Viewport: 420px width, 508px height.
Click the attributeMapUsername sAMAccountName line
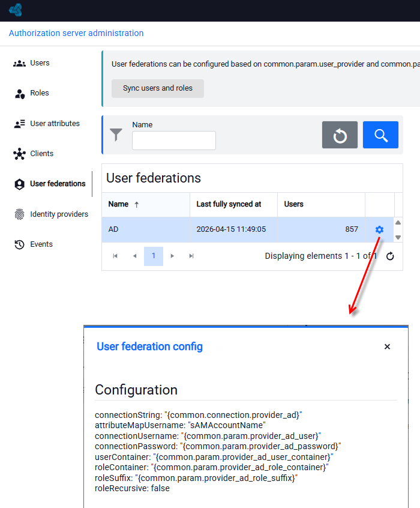click(x=180, y=425)
